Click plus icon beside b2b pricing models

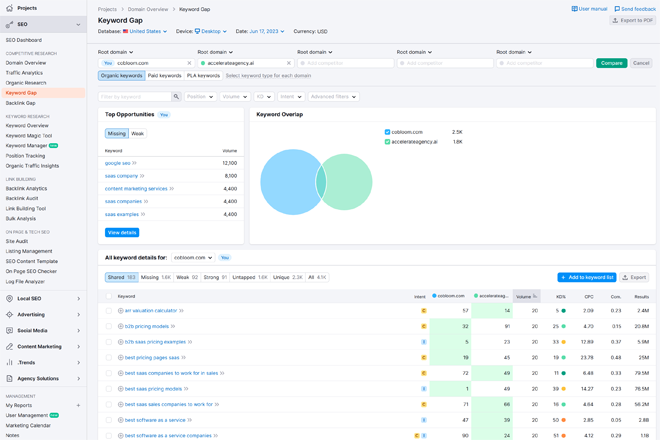coord(120,326)
